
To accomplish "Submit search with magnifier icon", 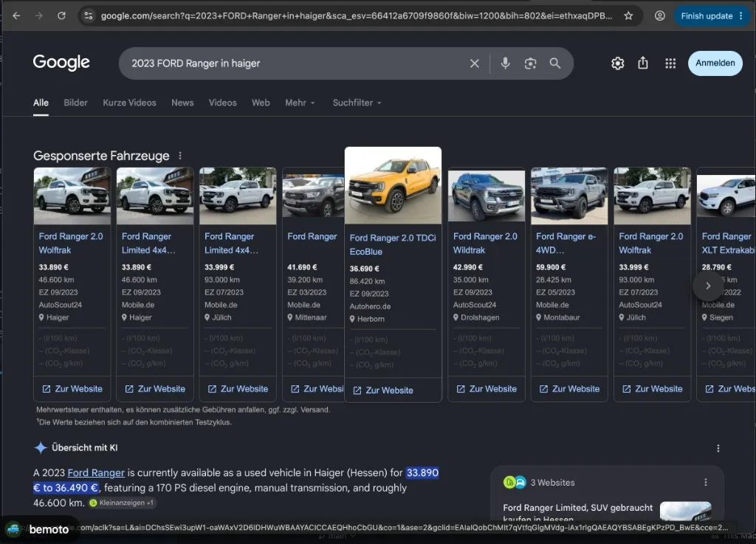I will tap(555, 63).
